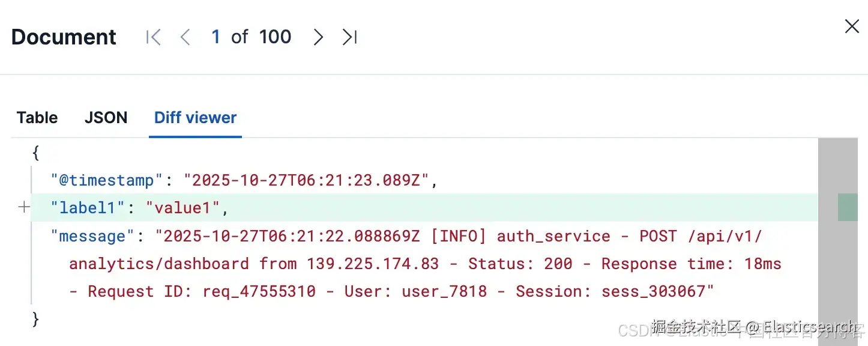This screenshot has width=868, height=346.
Task: Jump to the first document
Action: point(153,37)
